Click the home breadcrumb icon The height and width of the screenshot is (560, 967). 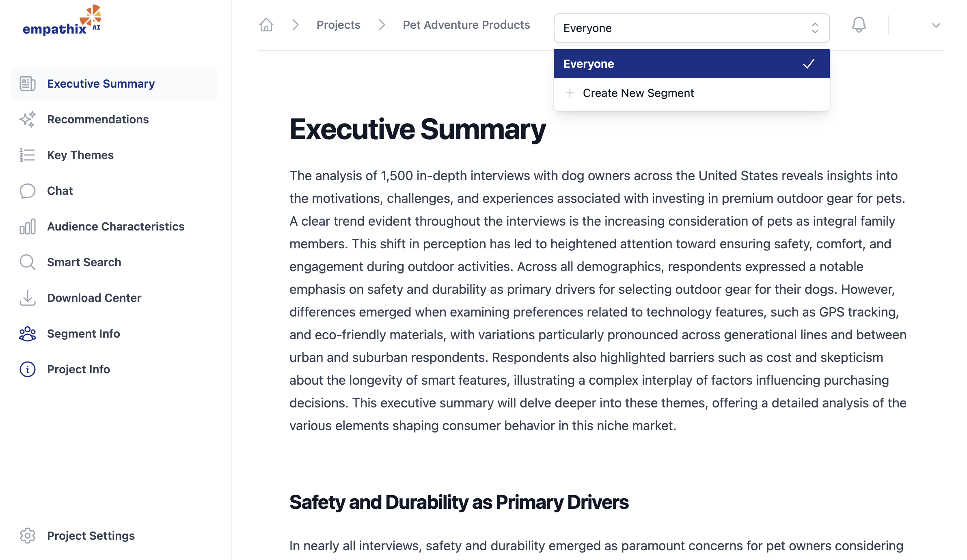[x=266, y=25]
